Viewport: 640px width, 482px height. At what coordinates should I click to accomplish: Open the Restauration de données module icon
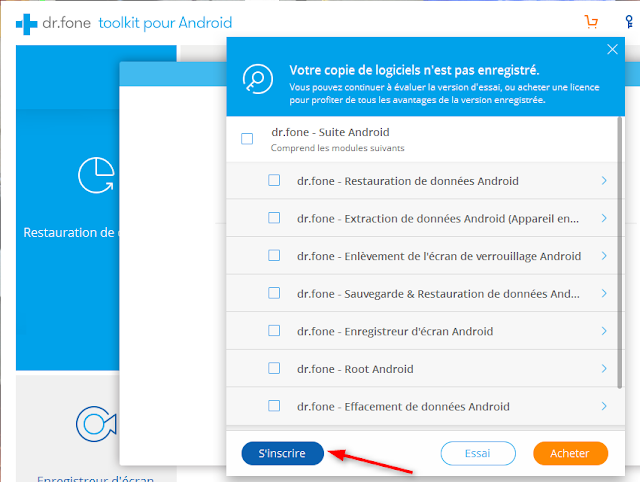point(96,175)
